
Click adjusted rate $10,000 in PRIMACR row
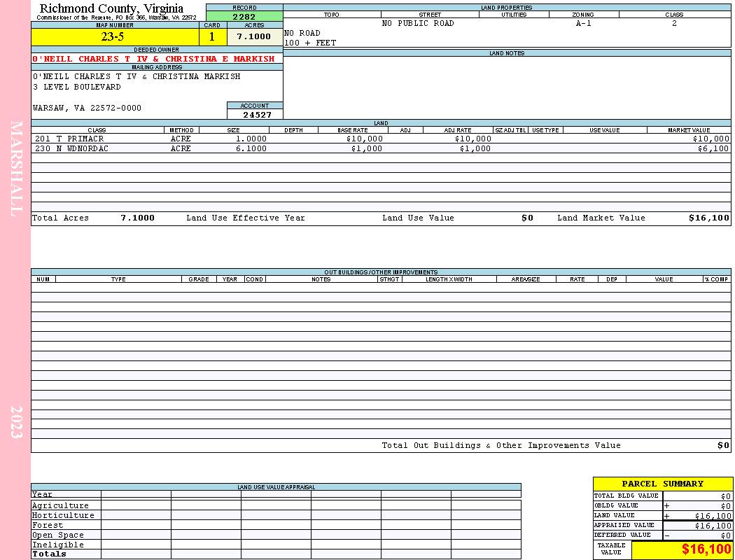pos(473,139)
